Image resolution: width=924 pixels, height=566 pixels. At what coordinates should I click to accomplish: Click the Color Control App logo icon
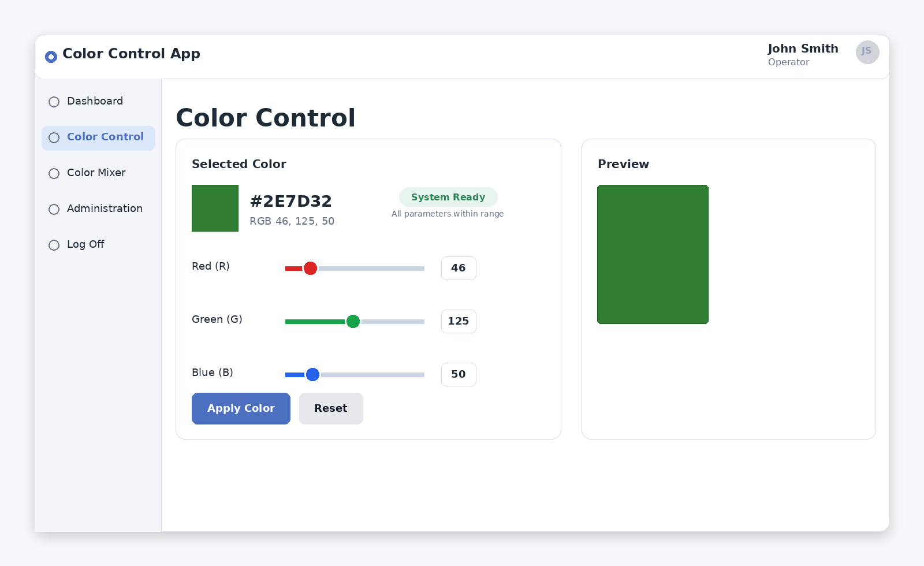coord(51,57)
